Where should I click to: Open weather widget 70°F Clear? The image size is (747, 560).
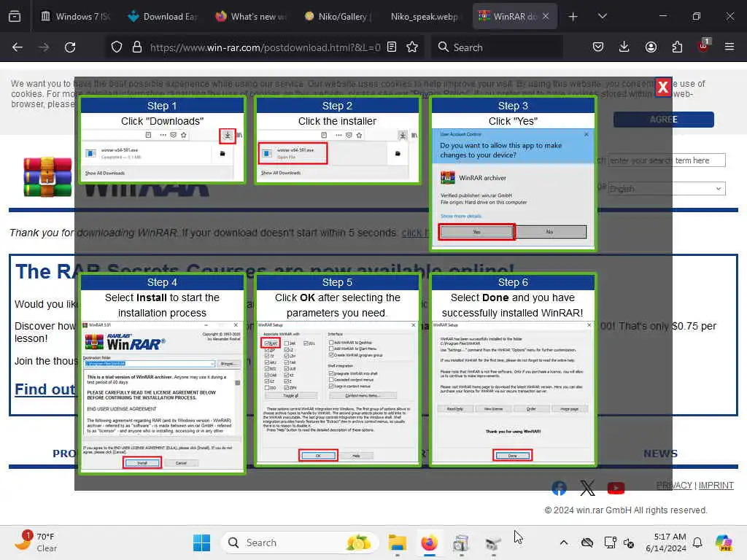click(x=36, y=542)
